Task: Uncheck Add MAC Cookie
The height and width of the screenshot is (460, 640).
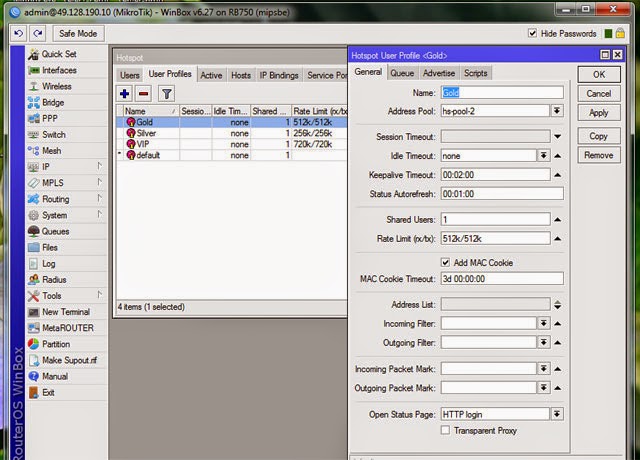Action: [x=445, y=262]
